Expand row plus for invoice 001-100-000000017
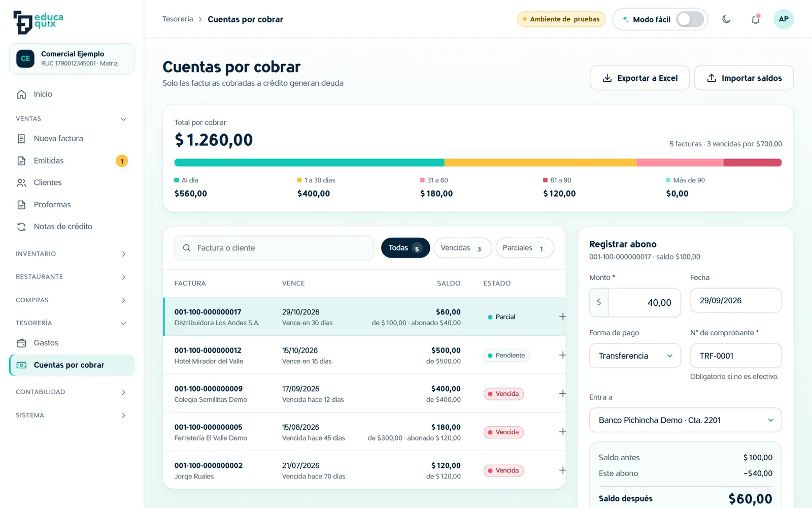 coord(562,317)
